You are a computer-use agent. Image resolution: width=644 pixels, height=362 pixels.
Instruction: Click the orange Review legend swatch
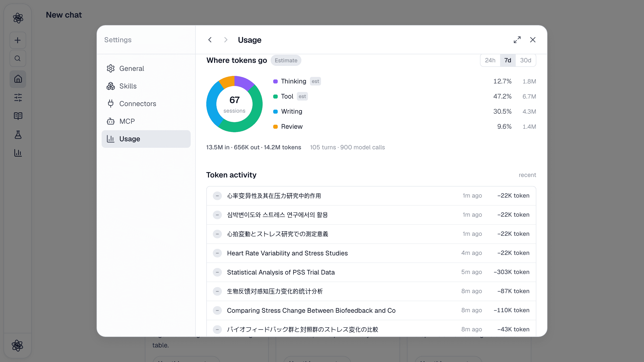pos(275,127)
